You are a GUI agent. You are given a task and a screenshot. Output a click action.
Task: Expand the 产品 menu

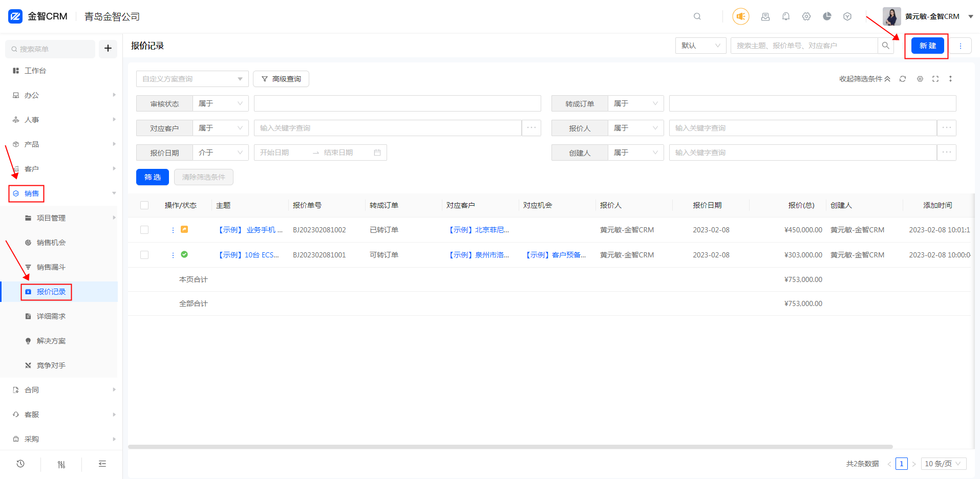[x=59, y=144]
